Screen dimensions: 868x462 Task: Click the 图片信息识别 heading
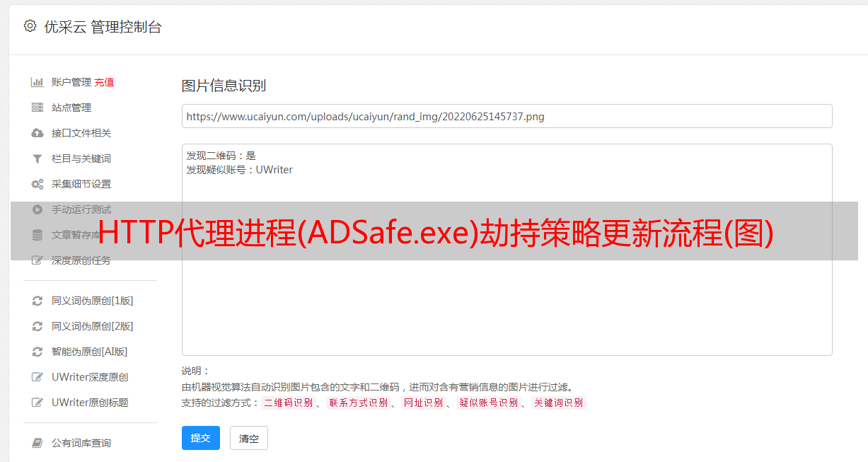click(x=224, y=86)
